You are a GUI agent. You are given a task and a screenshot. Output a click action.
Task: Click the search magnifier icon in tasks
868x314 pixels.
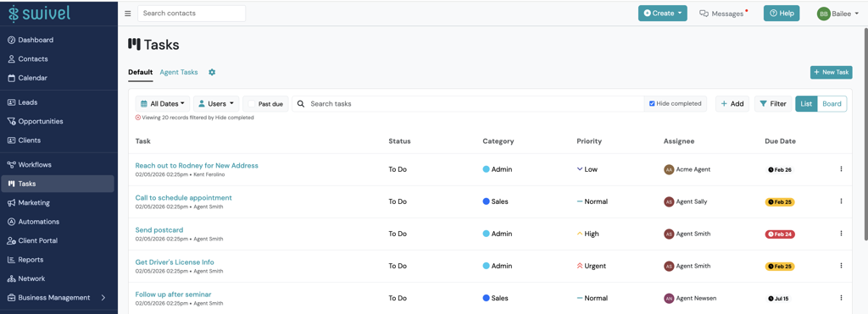301,104
